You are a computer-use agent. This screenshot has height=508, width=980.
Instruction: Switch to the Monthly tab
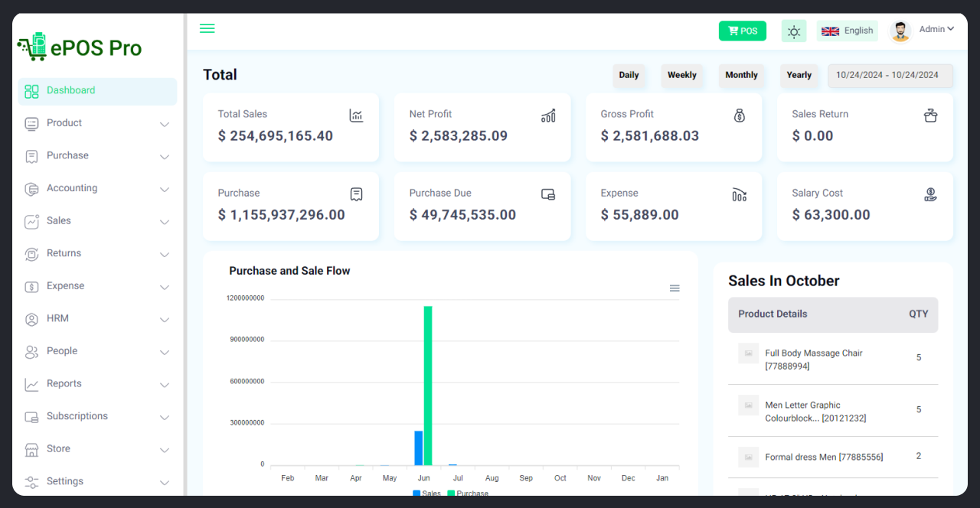coord(741,75)
